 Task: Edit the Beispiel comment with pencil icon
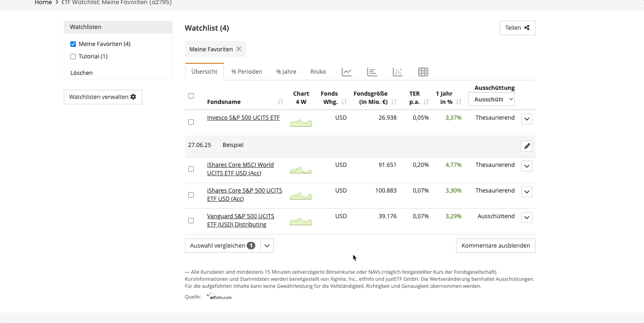coord(526,146)
